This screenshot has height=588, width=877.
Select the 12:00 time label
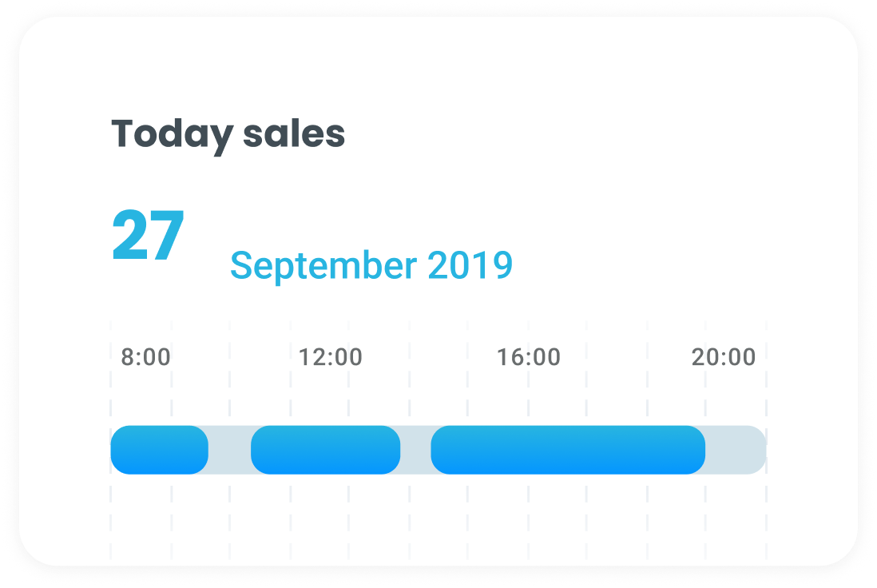click(330, 357)
